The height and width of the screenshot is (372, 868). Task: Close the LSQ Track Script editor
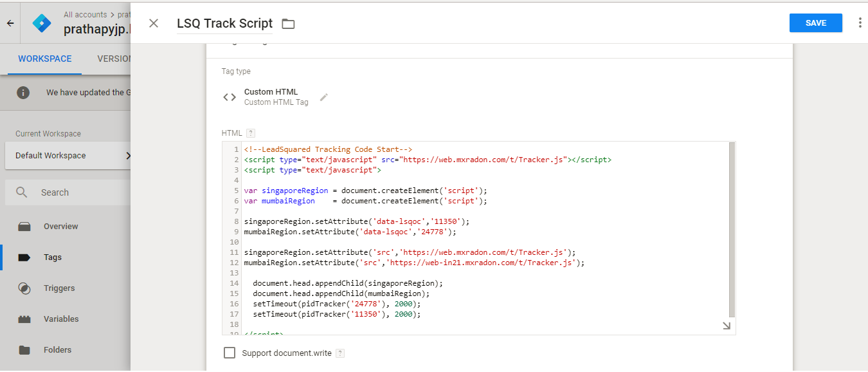pyautogui.click(x=154, y=23)
